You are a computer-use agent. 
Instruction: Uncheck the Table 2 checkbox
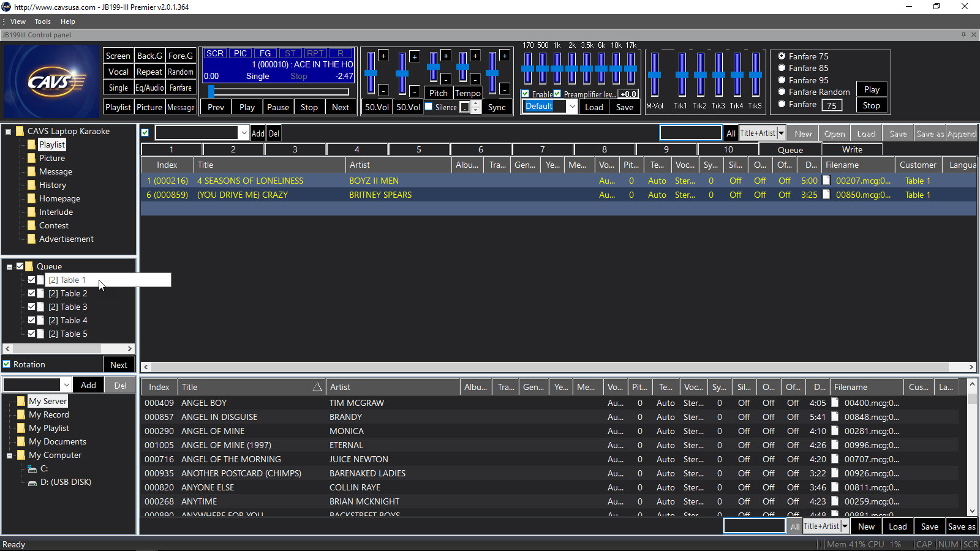(32, 293)
